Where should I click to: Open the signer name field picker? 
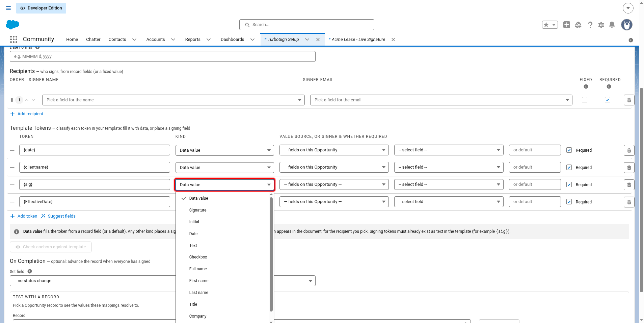tap(173, 100)
